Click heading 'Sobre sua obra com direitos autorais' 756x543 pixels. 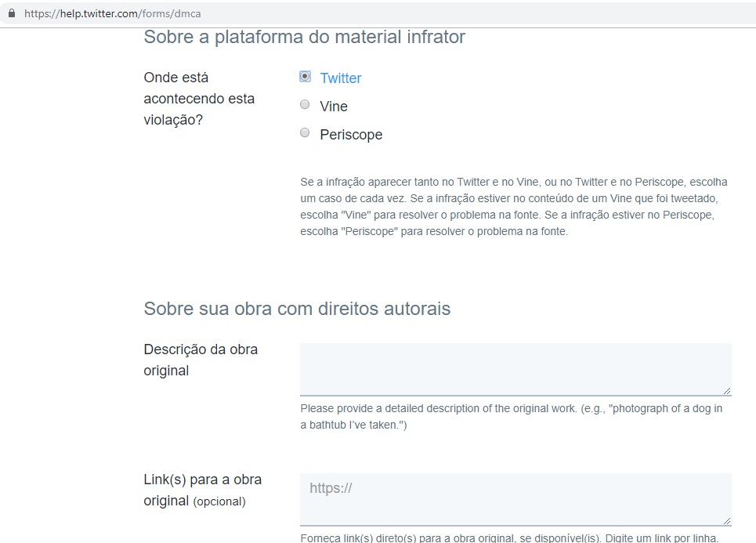297,309
